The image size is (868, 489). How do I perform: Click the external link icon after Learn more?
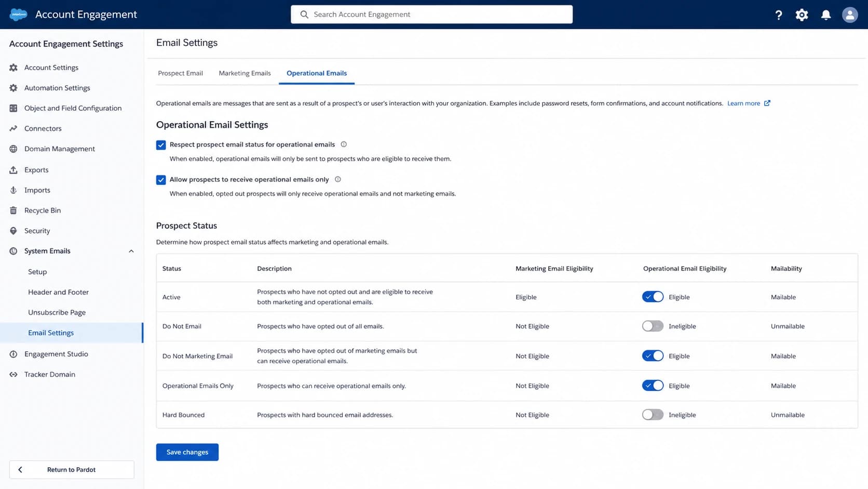tap(767, 103)
